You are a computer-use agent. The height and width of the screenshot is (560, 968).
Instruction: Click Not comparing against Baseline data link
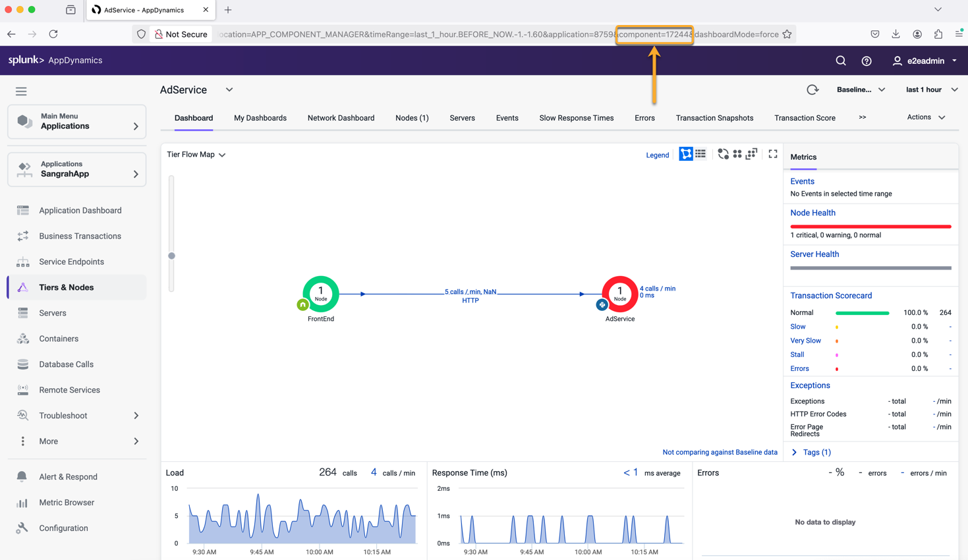720,452
